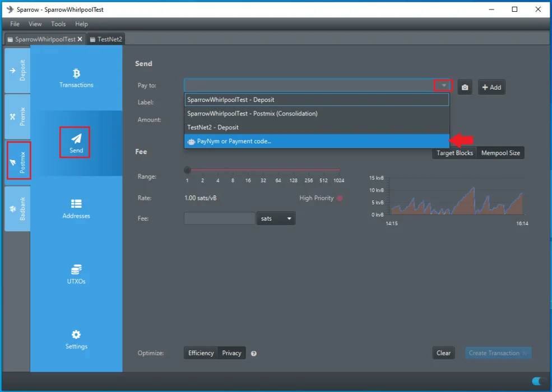
Task: Click the fee range slider handle
Action: coord(187,170)
